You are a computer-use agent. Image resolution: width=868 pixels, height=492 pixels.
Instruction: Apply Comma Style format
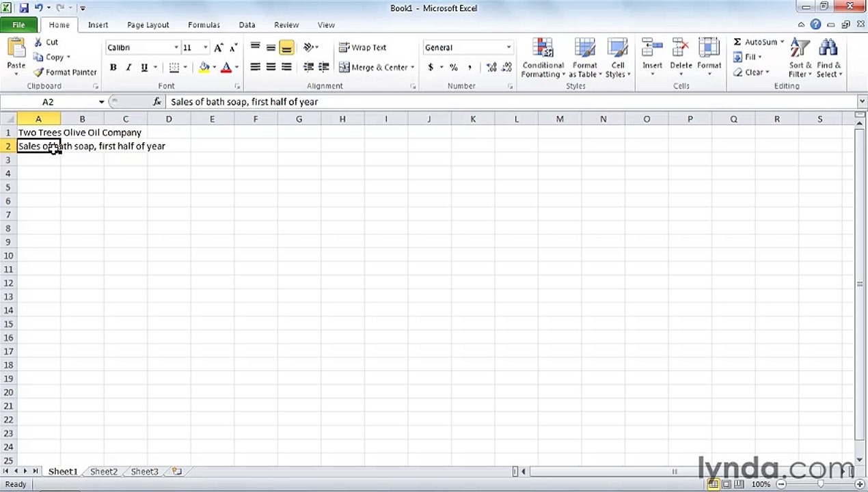[470, 68]
